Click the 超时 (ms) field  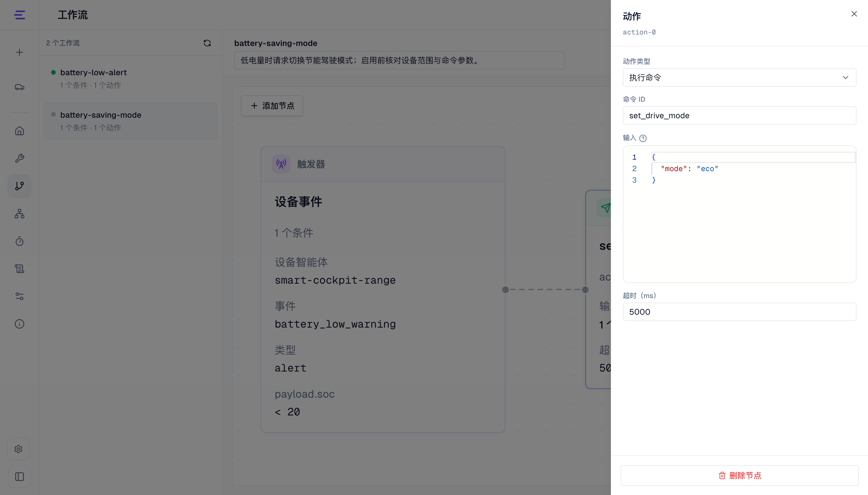[739, 312]
